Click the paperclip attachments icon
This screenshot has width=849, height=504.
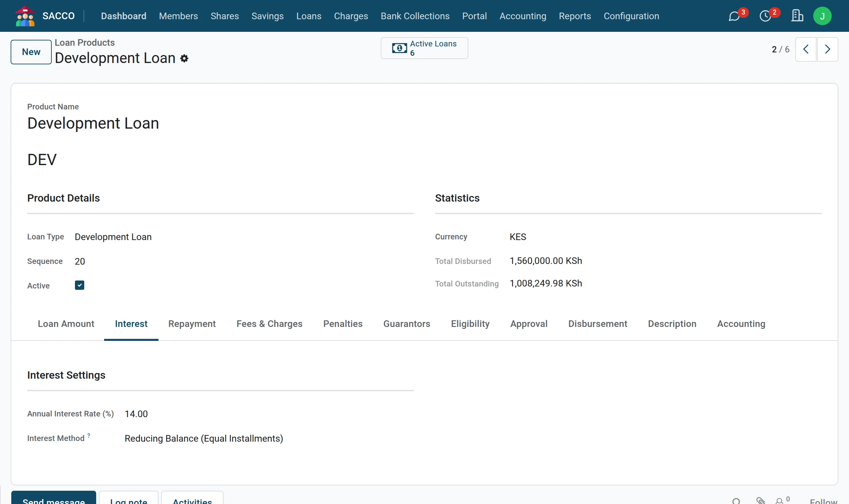point(760,501)
